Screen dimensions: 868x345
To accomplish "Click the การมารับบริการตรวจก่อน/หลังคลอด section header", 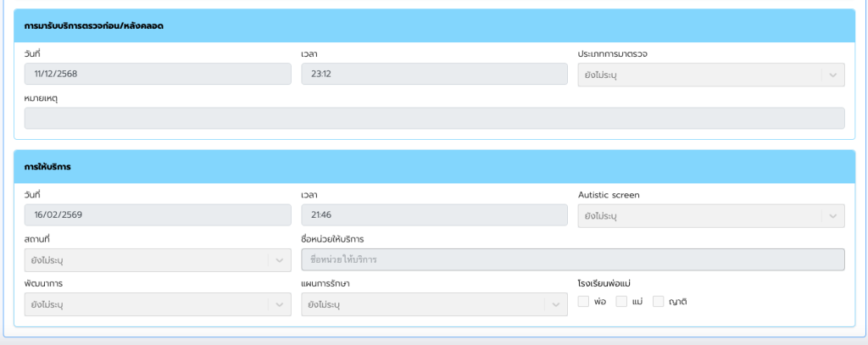I will 94,26.
